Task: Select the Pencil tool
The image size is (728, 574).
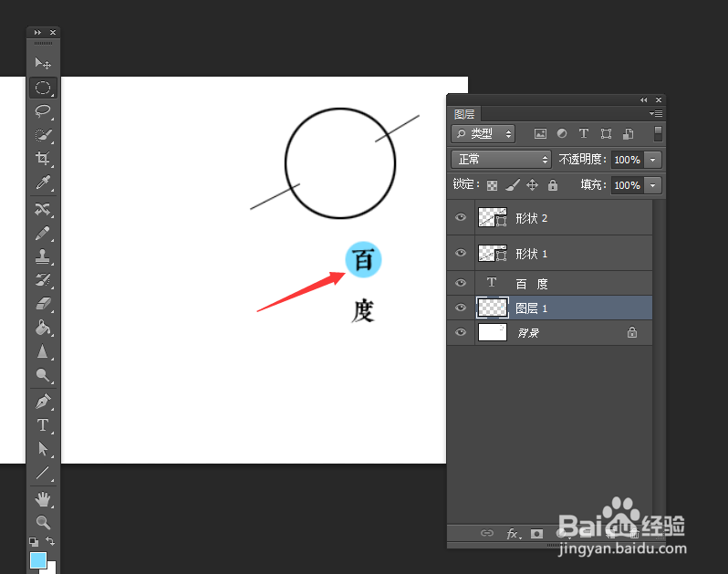Action: tap(43, 233)
